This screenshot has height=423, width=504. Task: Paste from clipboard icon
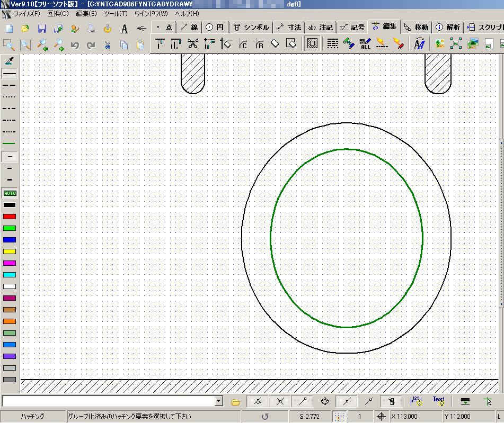[140, 45]
